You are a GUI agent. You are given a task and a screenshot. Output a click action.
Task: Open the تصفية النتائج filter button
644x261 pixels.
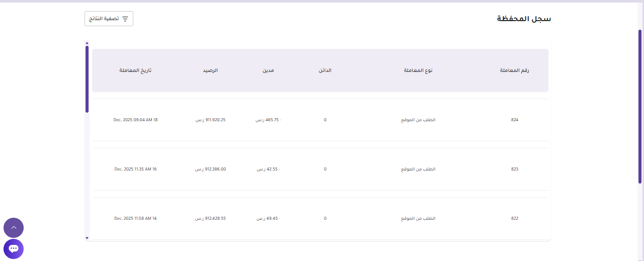click(109, 19)
